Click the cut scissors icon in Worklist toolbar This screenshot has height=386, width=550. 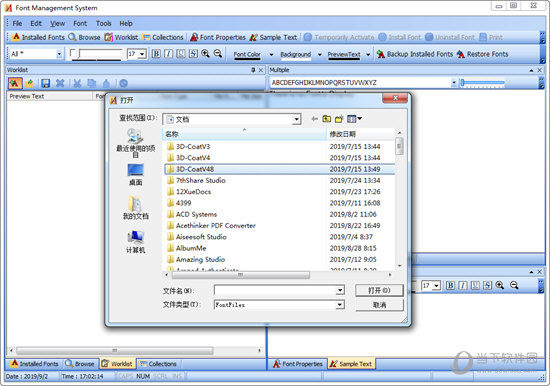tap(77, 83)
